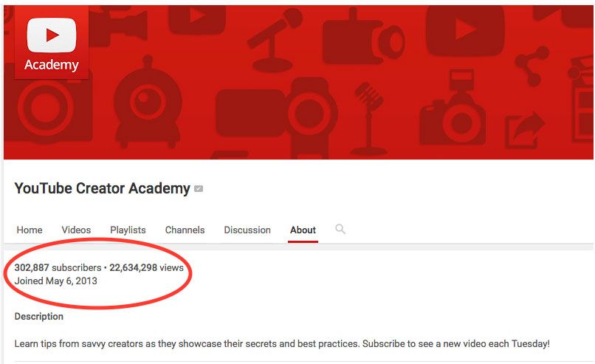Open the channel search magnifier icon
Image resolution: width=595 pixels, height=364 pixels.
pyautogui.click(x=340, y=230)
